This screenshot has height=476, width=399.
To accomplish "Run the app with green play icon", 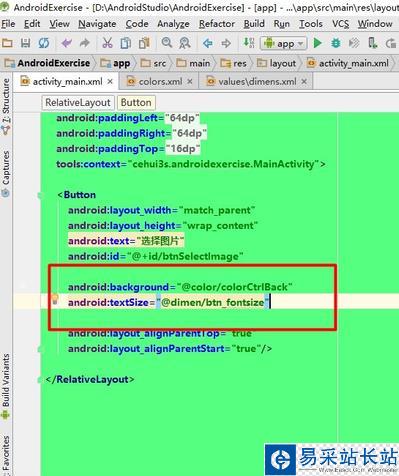I will pos(318,43).
